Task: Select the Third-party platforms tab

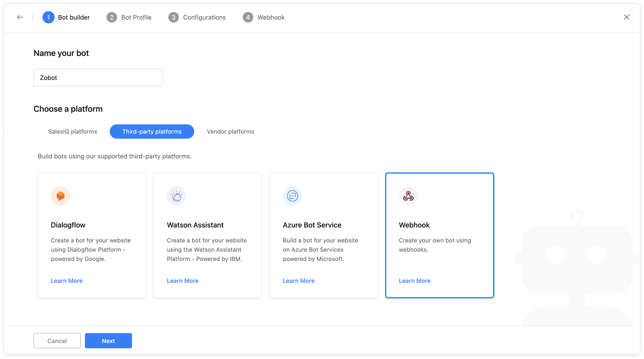Action: point(152,132)
